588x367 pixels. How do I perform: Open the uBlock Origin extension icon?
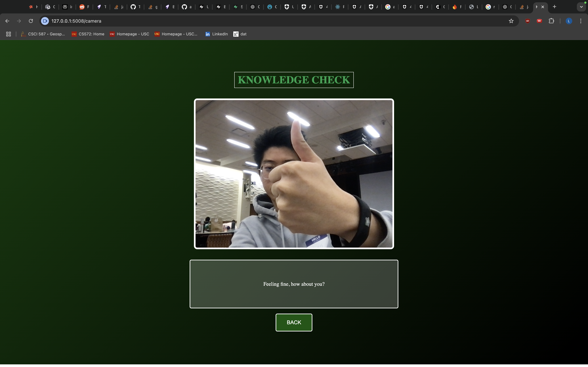pos(527,21)
